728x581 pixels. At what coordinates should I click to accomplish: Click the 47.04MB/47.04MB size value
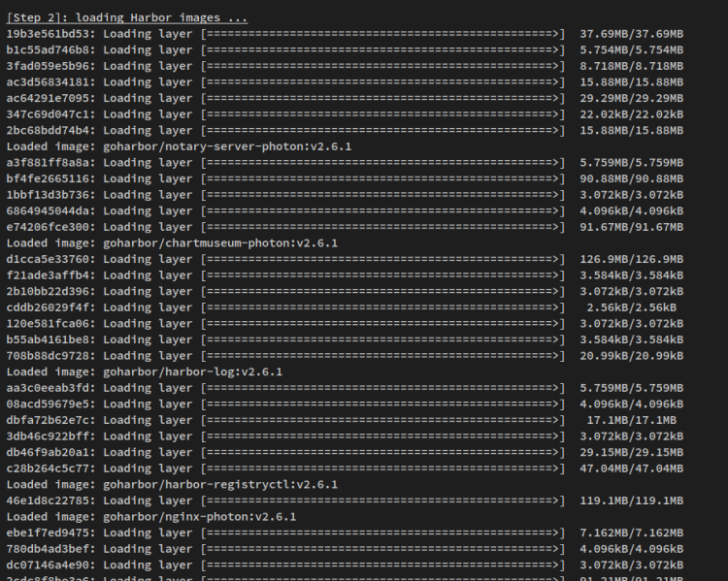pyautogui.click(x=632, y=468)
